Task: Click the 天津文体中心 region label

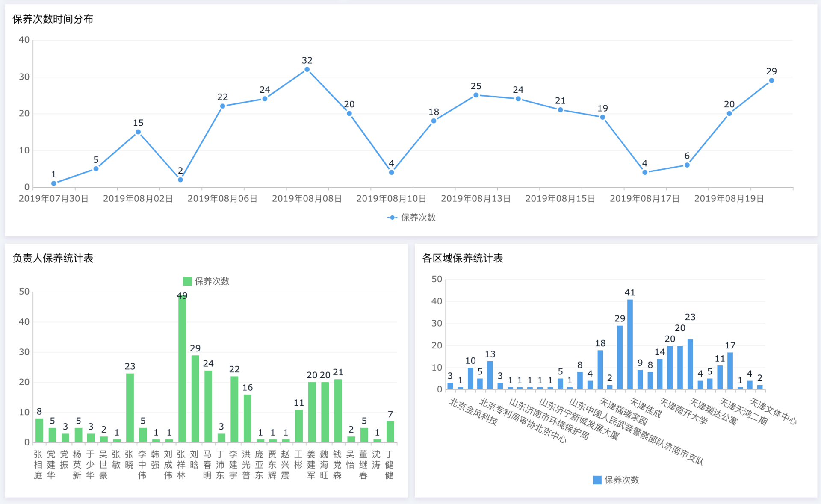Action: click(x=773, y=411)
